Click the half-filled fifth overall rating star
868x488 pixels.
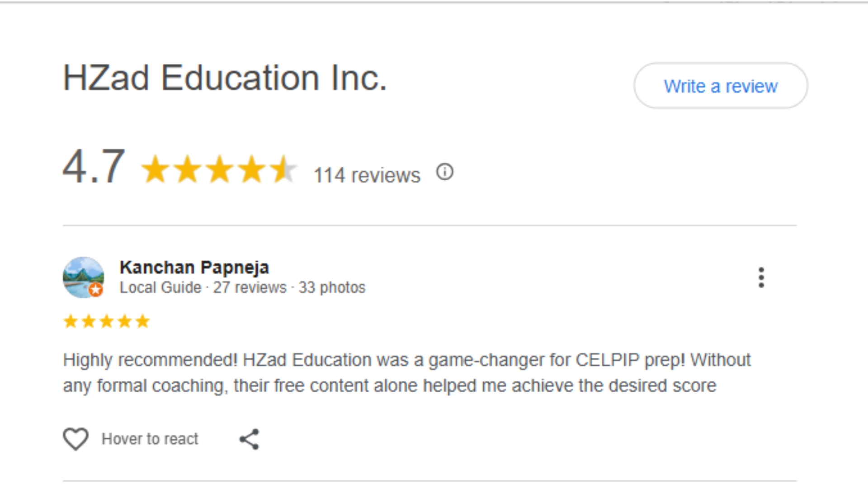tap(283, 169)
